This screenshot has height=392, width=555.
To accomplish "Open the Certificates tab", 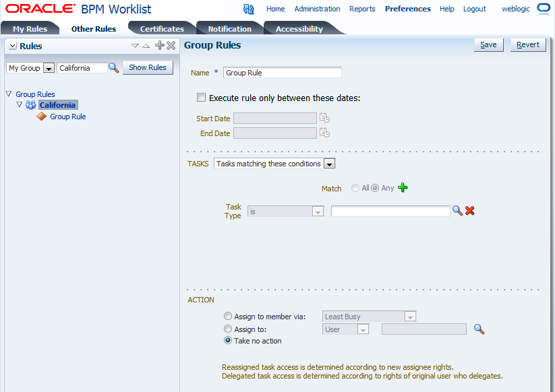I will click(162, 29).
